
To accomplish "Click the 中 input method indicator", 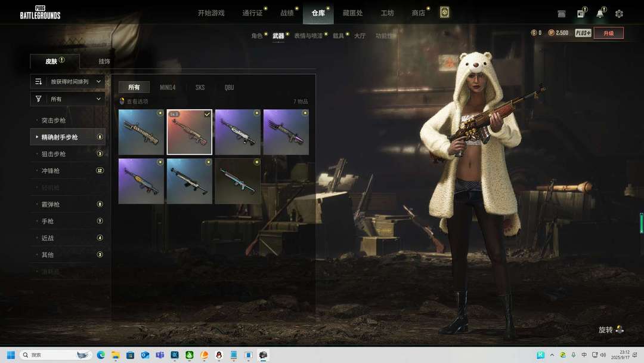I will pos(584,355).
